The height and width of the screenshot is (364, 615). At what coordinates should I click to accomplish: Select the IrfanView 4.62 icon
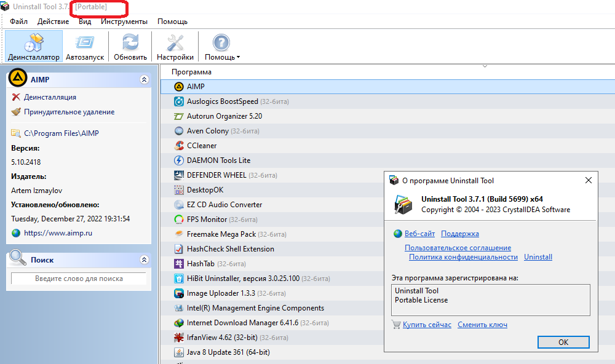point(179,338)
